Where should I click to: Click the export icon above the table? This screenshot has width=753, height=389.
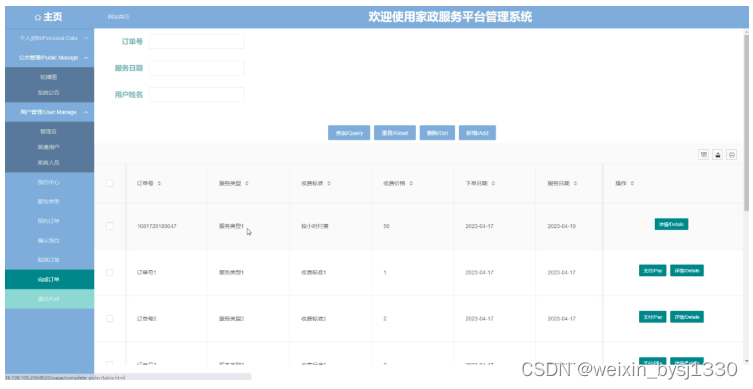(717, 155)
